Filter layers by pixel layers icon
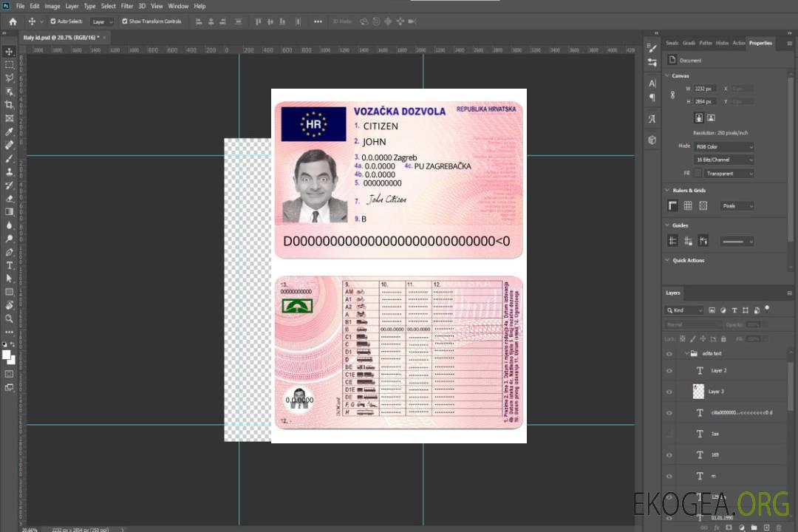The width and height of the screenshot is (798, 532). click(x=712, y=310)
